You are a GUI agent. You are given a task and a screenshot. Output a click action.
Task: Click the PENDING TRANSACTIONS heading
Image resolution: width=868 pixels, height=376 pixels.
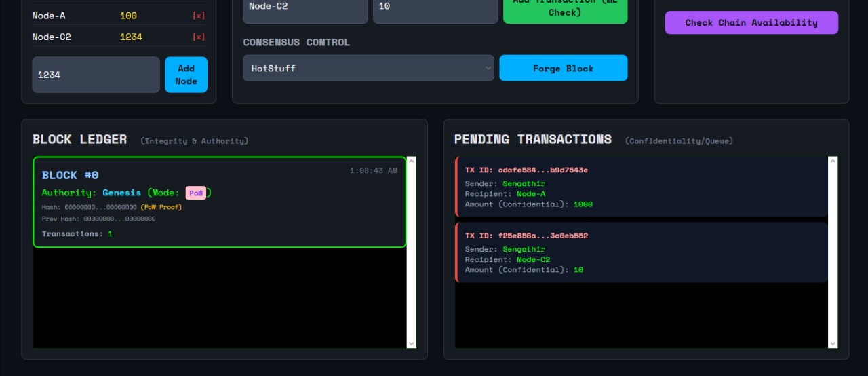click(x=533, y=139)
